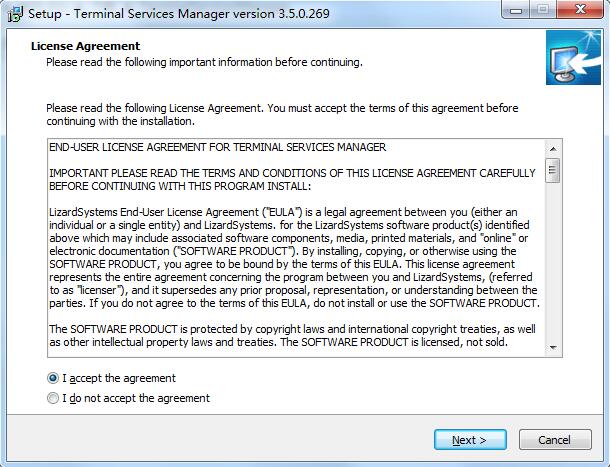Click the window title "Setup - Terminal Services Manager"
This screenshot has height=467, width=610.
(x=148, y=14)
